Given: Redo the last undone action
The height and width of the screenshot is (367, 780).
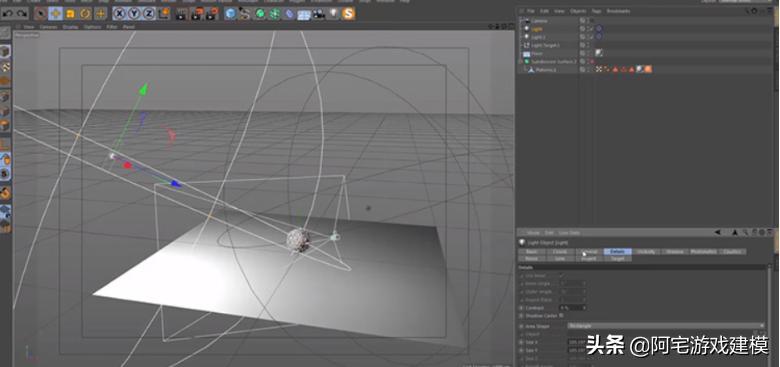Looking at the screenshot, I should [x=21, y=13].
